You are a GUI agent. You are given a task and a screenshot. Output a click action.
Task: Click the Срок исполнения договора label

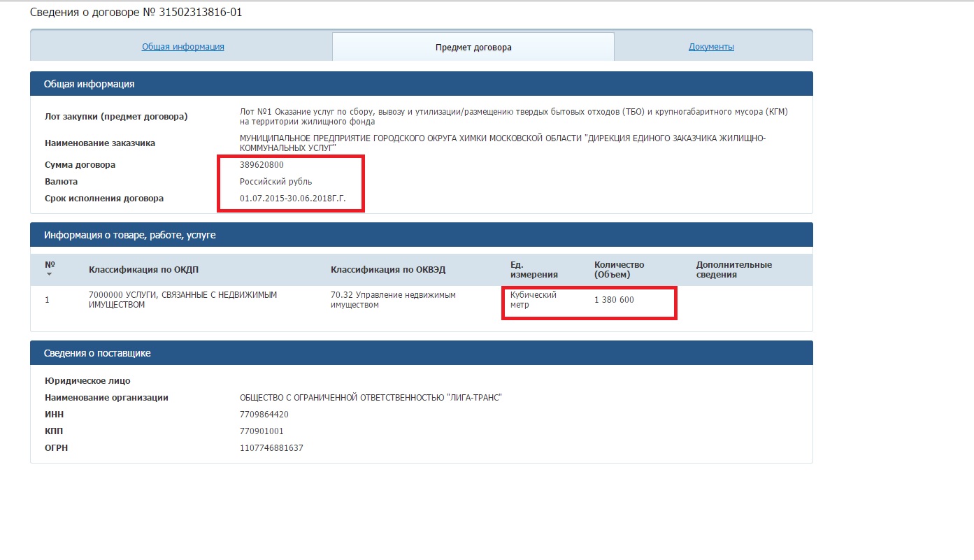click(x=104, y=199)
